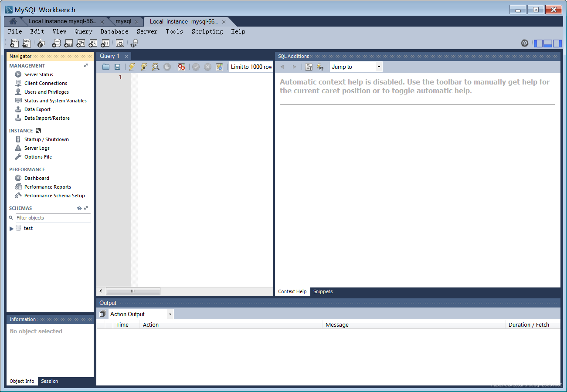Stop the running query hand icon
This screenshot has height=392, width=567.
[167, 67]
